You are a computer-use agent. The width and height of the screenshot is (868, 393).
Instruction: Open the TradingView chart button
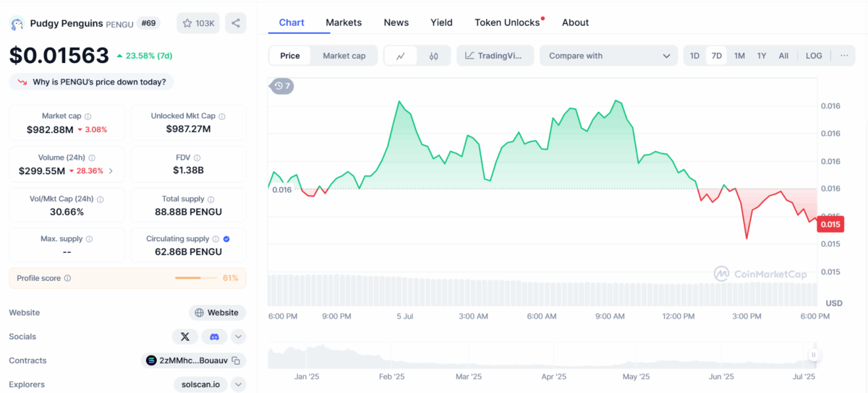495,56
